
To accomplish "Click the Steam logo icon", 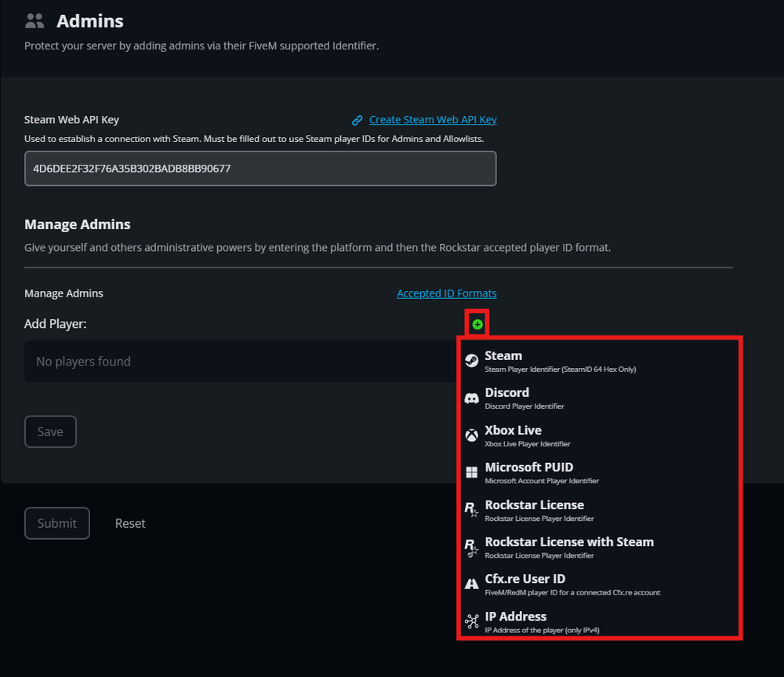I will point(471,361).
